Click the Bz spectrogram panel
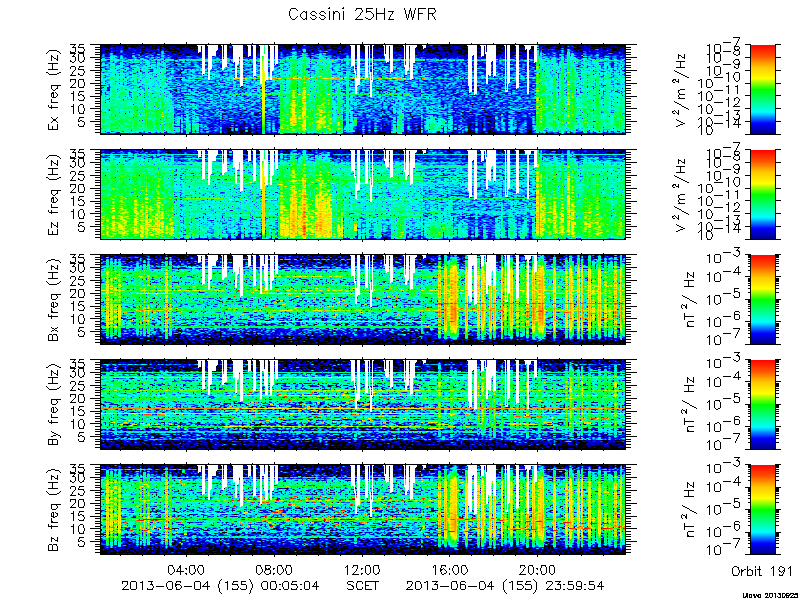The image size is (800, 600). tap(362, 510)
